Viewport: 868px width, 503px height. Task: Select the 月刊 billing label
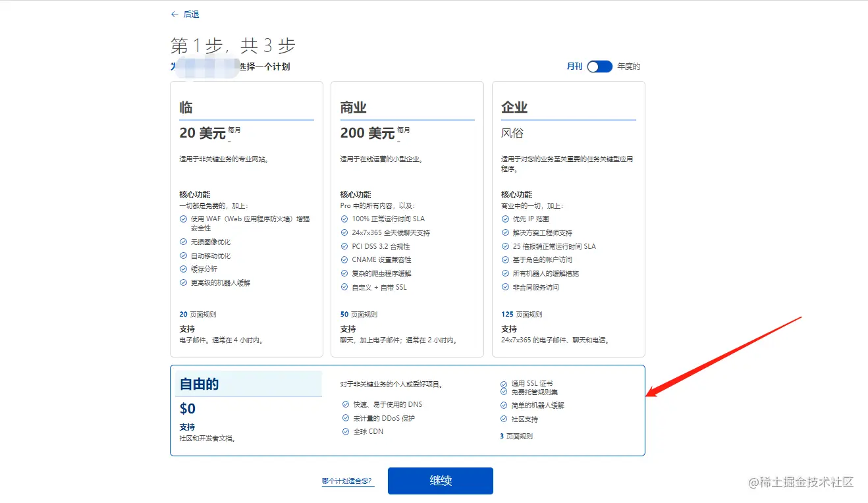pyautogui.click(x=574, y=66)
